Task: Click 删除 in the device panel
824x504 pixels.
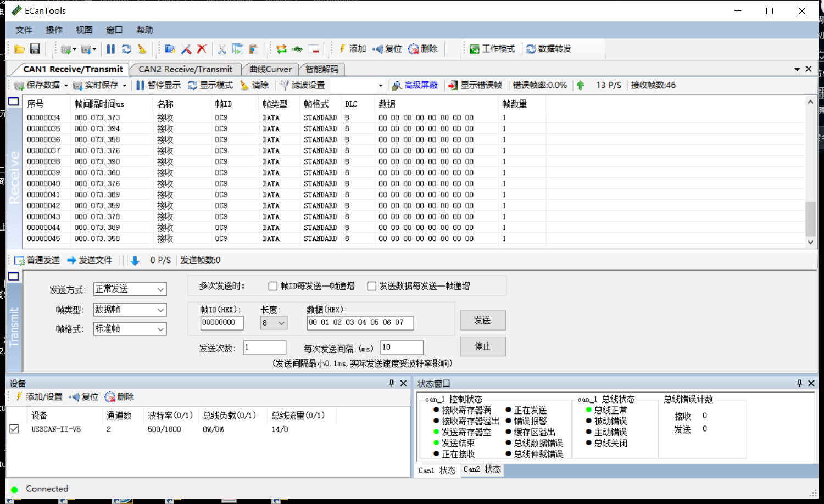Action: click(x=119, y=397)
